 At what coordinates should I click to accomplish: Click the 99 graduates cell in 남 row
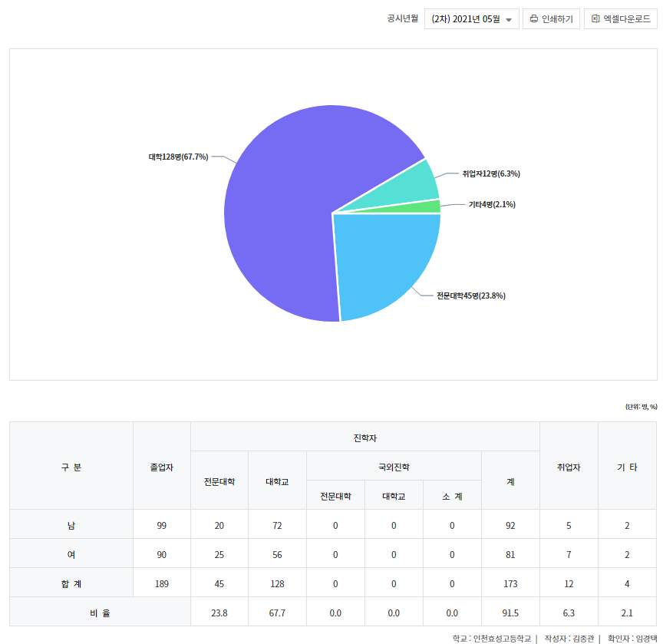[162, 524]
